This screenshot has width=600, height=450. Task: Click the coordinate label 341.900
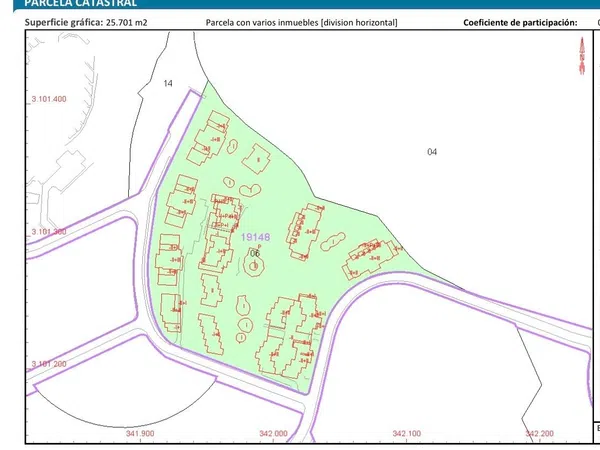tap(140, 434)
